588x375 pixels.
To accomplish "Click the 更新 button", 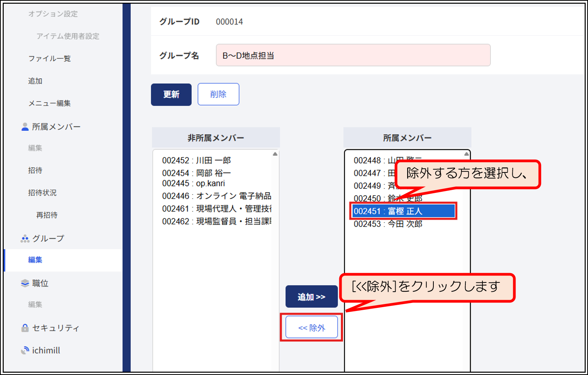I will [x=171, y=95].
